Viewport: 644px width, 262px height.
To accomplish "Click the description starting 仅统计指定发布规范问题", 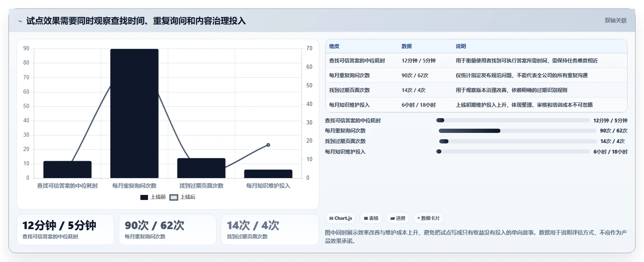I will pos(522,76).
